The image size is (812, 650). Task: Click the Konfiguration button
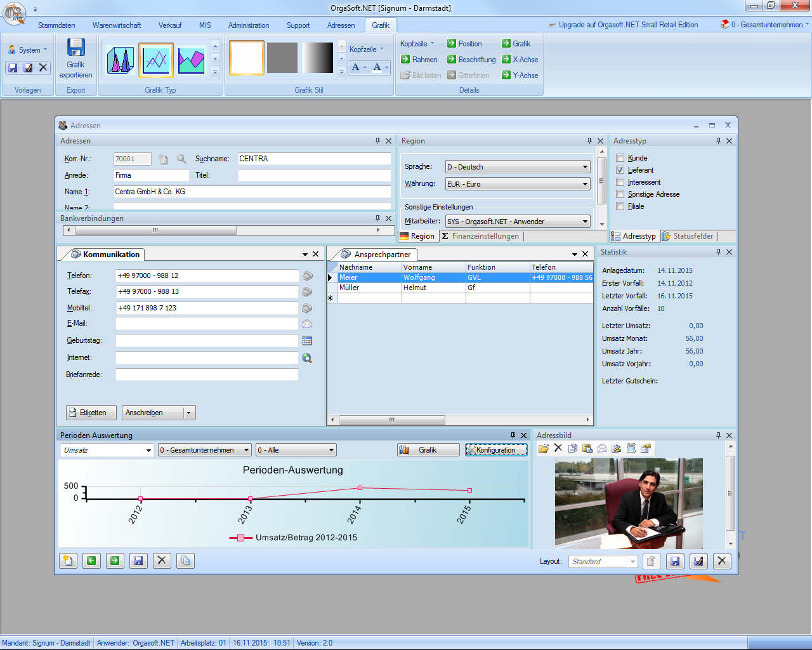click(x=495, y=450)
